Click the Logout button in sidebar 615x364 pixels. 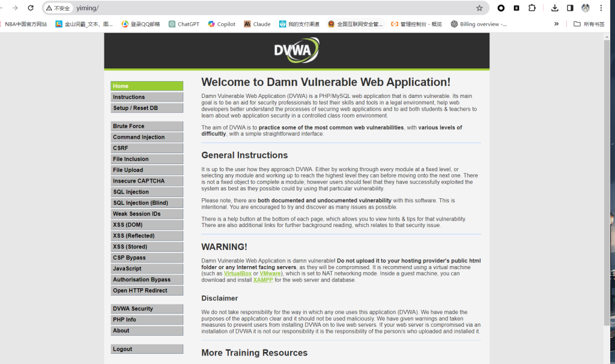pos(147,349)
